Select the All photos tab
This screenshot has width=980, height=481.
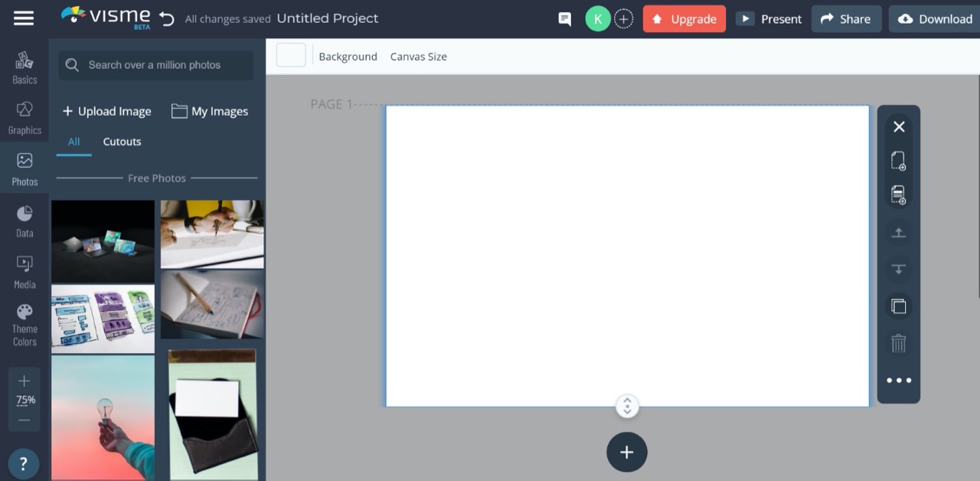(73, 142)
